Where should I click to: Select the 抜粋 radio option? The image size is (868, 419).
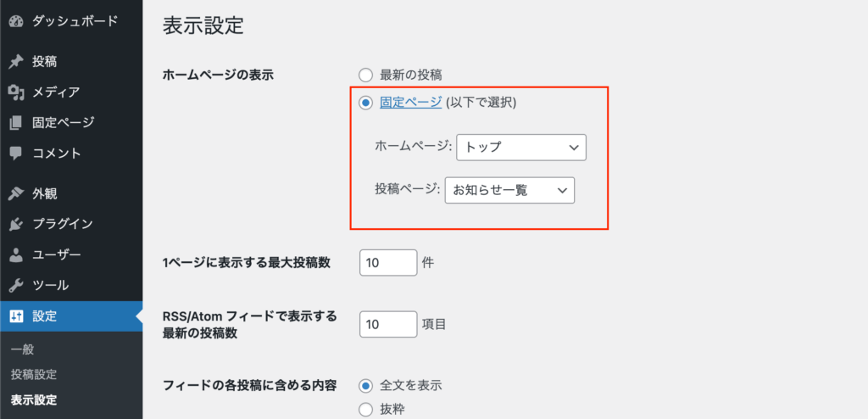point(366,410)
